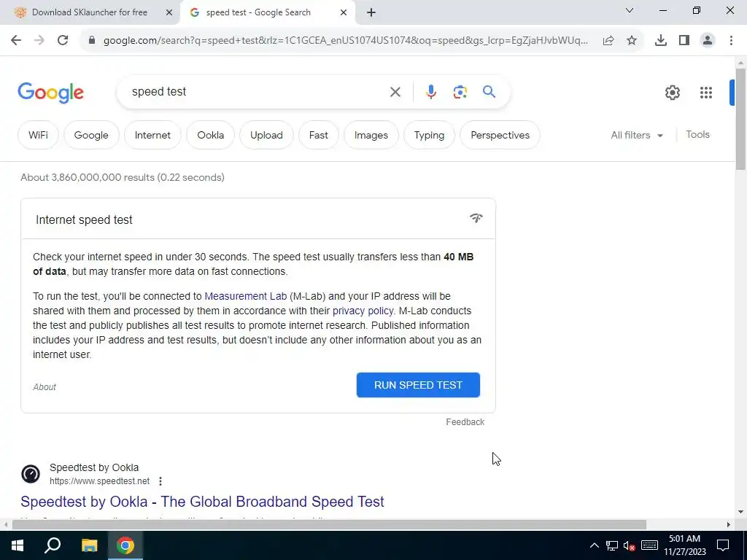Viewport: 747px width, 560px height.
Task: Click the lock icon in address bar
Action: point(92,41)
